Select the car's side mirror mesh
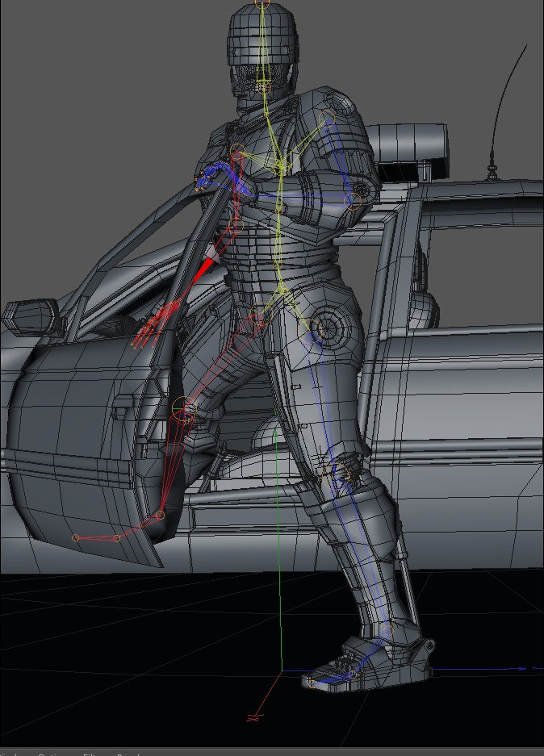 click(x=33, y=317)
